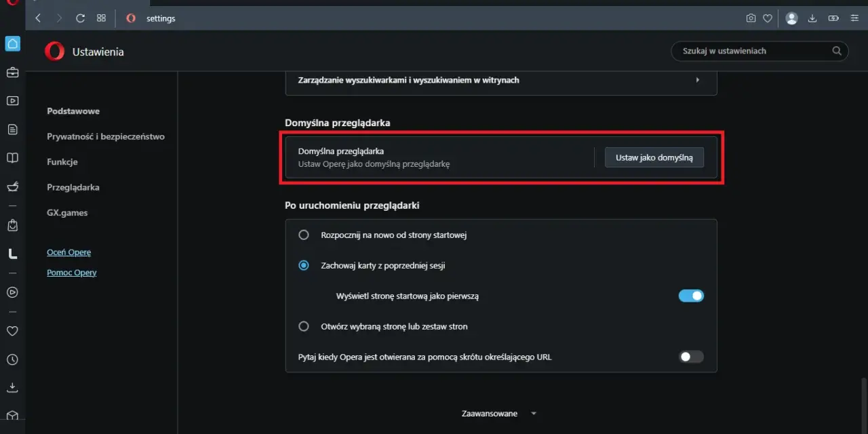Click 'Ustaw Operę jako domyślną przeglądarkę' text
Screen dimensions: 868x434
374,164
